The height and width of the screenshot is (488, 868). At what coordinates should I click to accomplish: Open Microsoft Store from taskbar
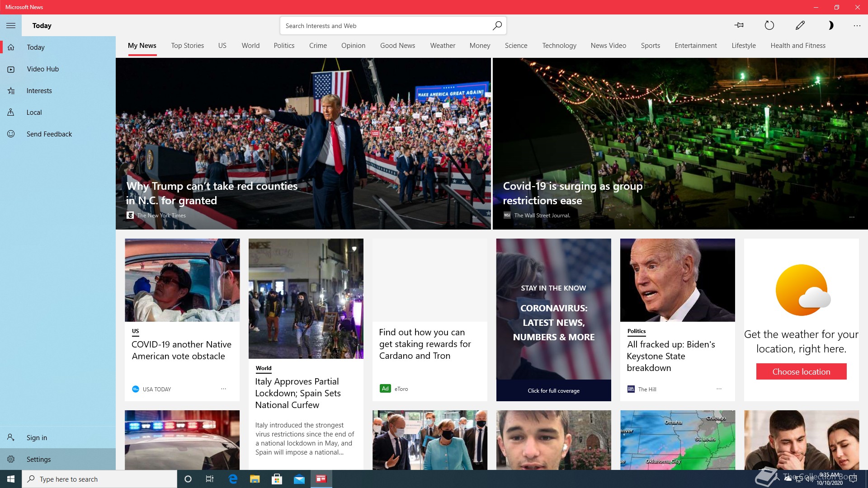[277, 479]
